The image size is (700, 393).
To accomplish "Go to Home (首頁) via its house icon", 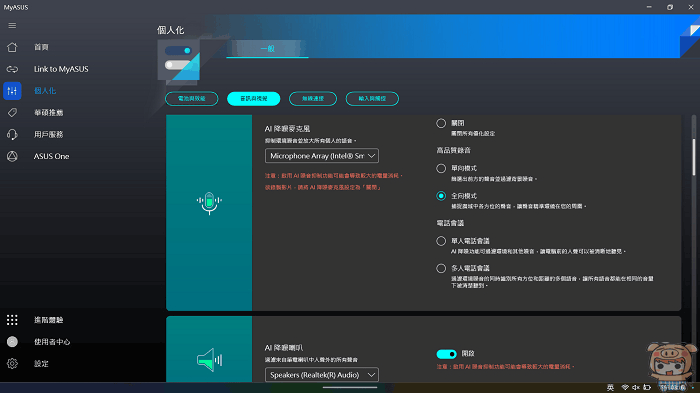I will [12, 47].
